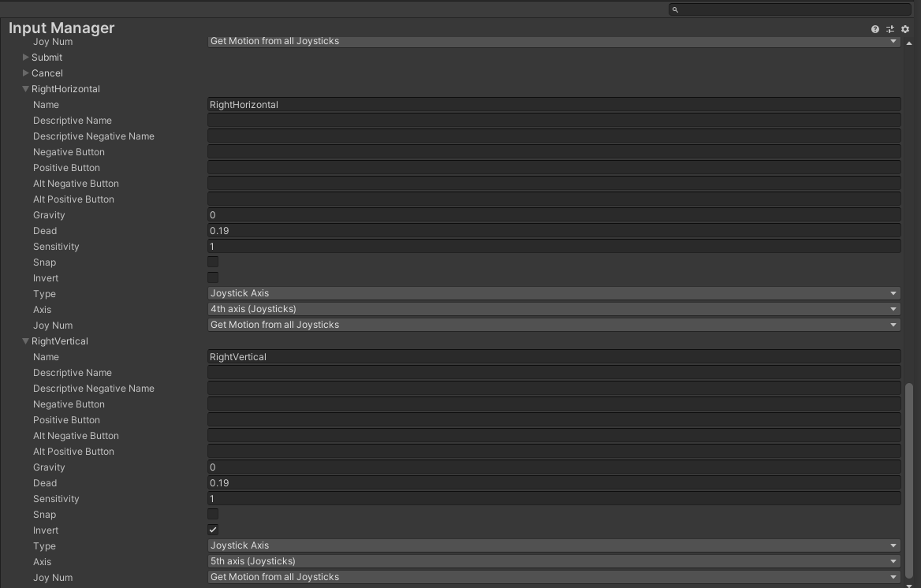Image resolution: width=921 pixels, height=588 pixels.
Task: Open the 4th axis (Joysticks) dropdown
Action: point(554,309)
